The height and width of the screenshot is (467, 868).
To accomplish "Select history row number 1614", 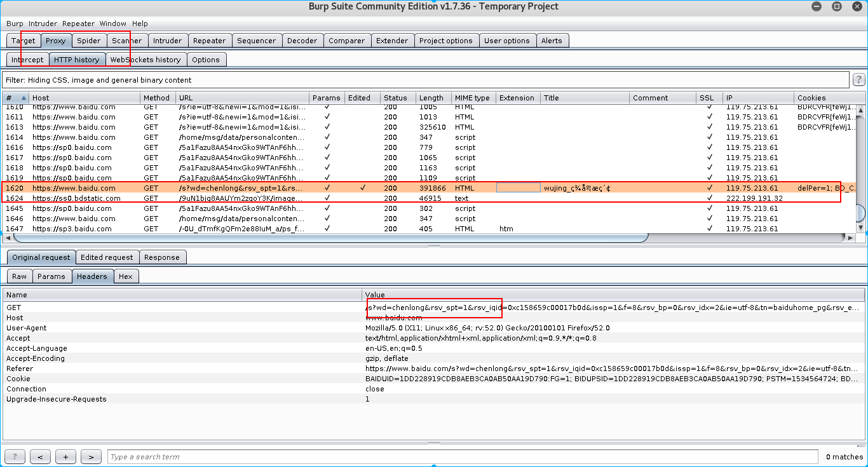I will click(x=430, y=137).
